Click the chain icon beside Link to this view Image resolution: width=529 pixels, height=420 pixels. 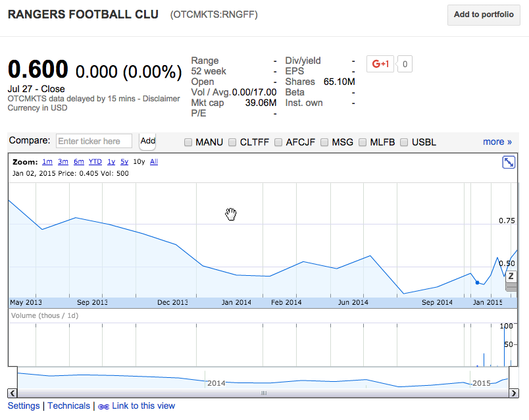[x=103, y=406]
